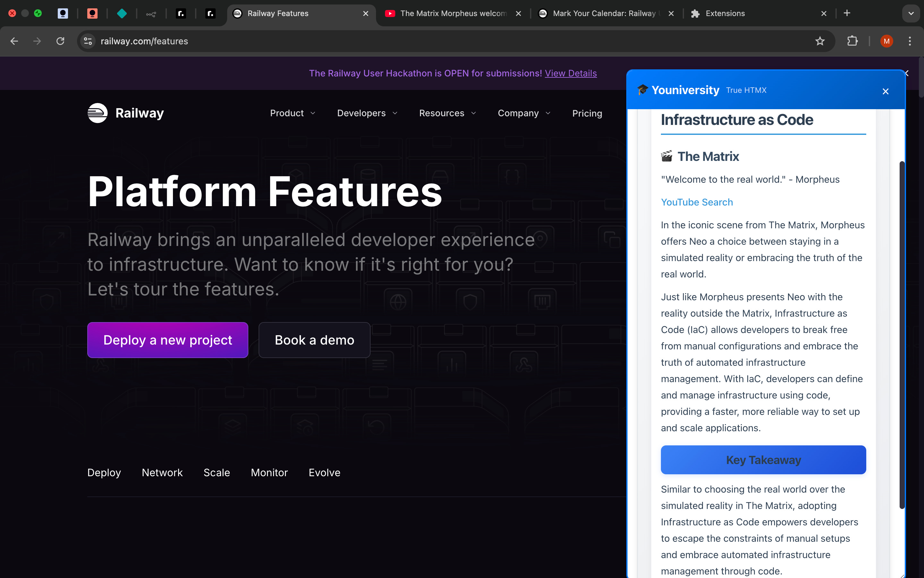Viewport: 924px width, 578px height.
Task: Close the Railway Features tab
Action: 366,13
